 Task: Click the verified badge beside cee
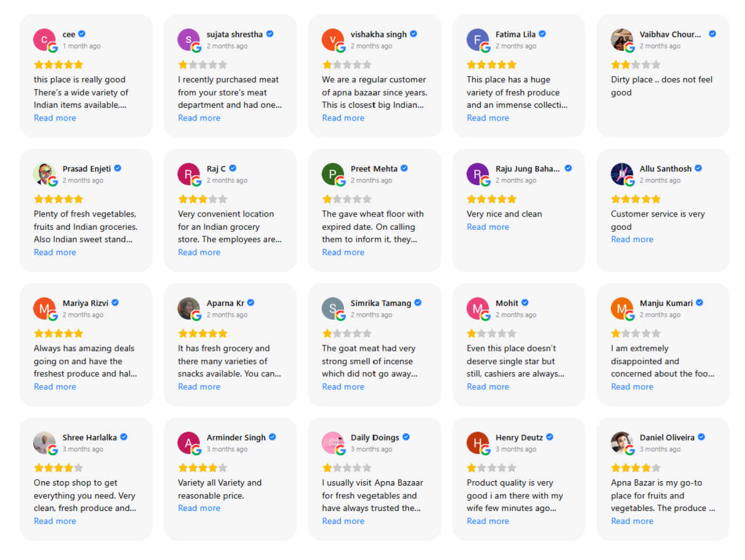pos(82,34)
